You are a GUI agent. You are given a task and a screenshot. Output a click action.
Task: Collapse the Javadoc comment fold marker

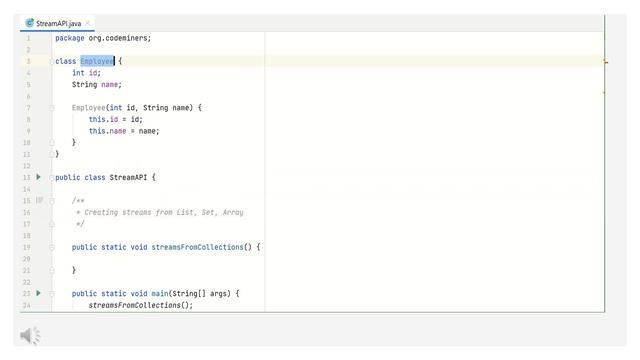[x=52, y=201]
